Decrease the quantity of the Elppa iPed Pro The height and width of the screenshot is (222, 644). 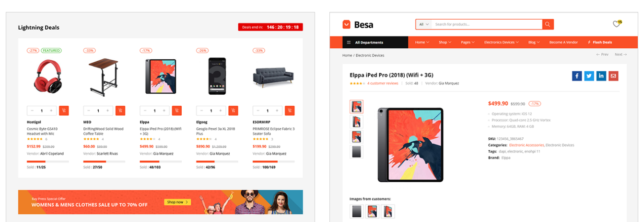coord(145,111)
